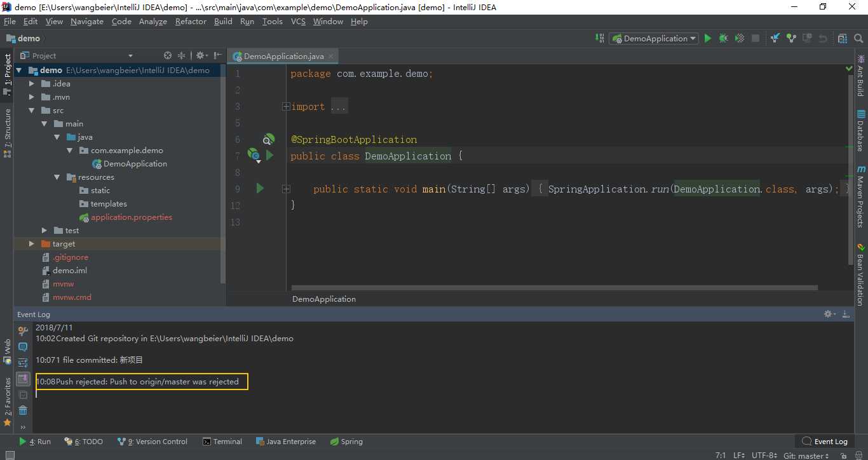Select DemoApplication class in project tree

pos(130,164)
